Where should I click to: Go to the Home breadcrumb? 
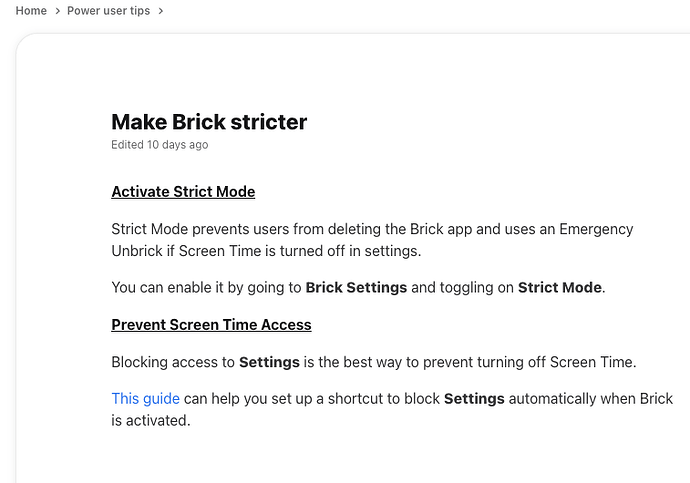tap(31, 11)
